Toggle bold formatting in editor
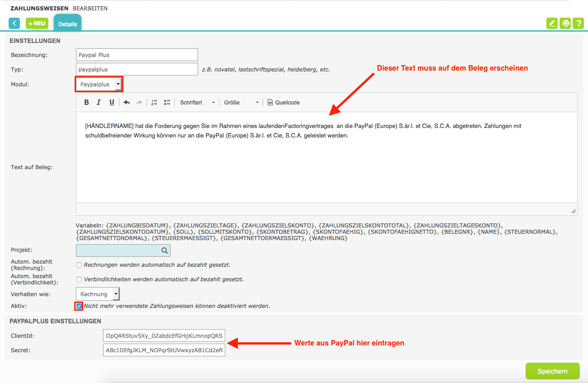Image resolution: width=588 pixels, height=383 pixels. [86, 103]
